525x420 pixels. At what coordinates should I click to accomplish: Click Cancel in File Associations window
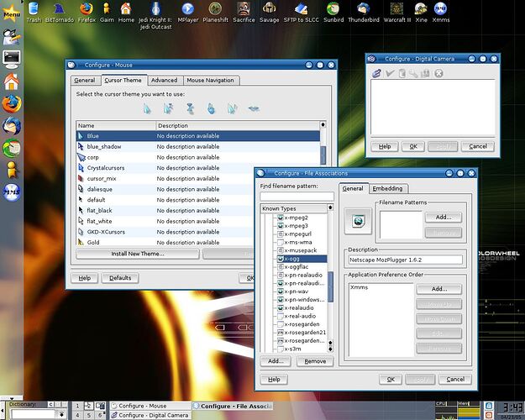(x=455, y=380)
